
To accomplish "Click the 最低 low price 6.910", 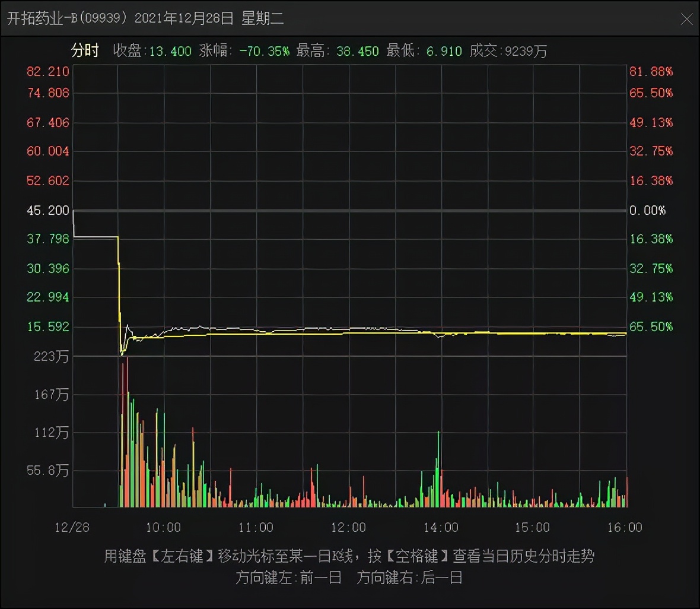I will click(441, 51).
